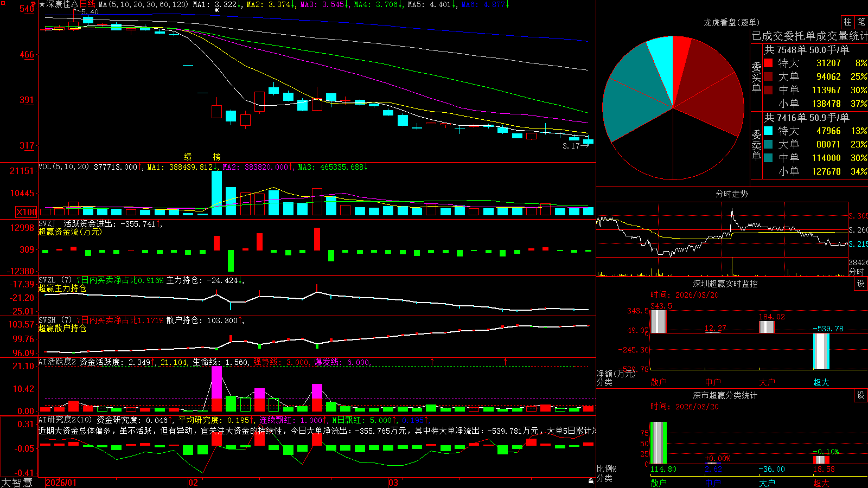868x488 pixels.
Task: Click the 分时走势 panel title
Action: [731, 194]
